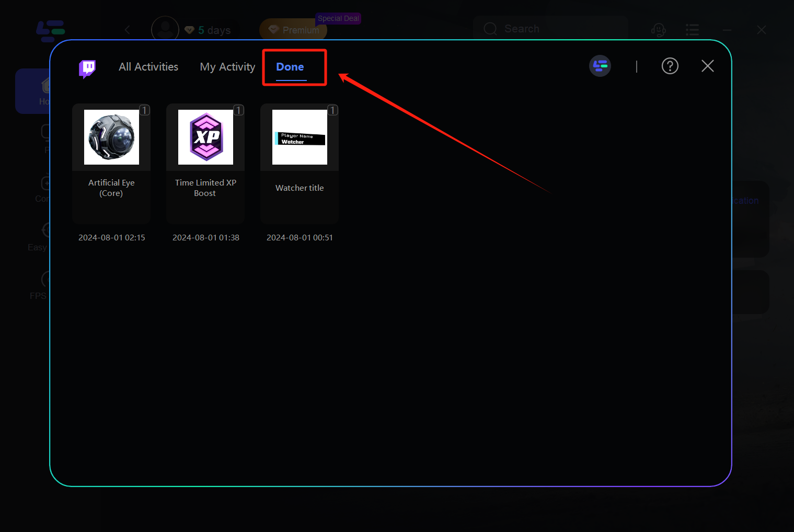
Task: Open customer support headset icon
Action: pos(658,30)
